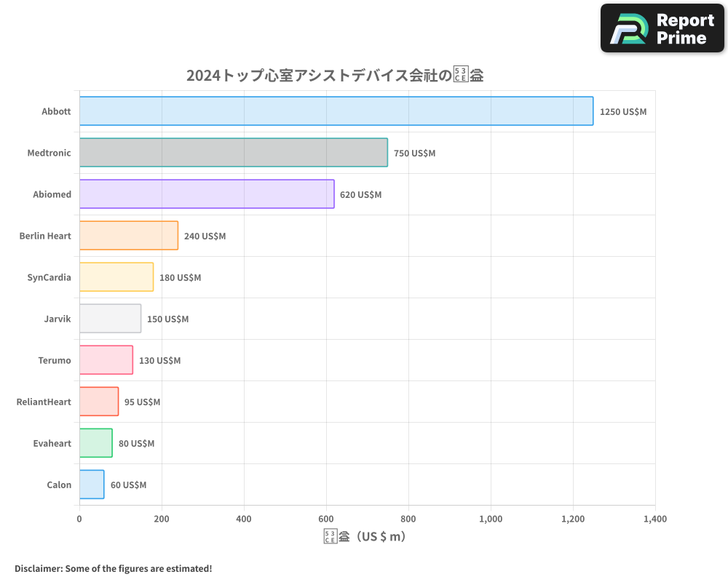This screenshot has height=582, width=728.
Task: Click the disclaimer text below chart
Action: click(113, 568)
